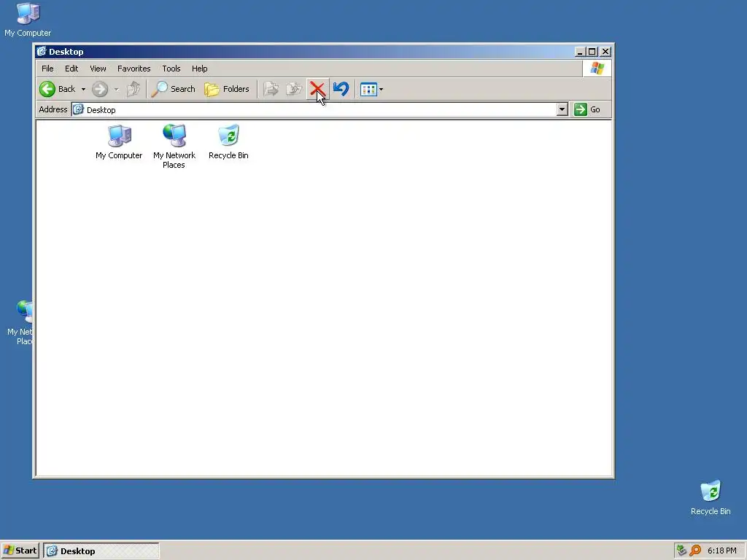Close the Desktop window
Image resolution: width=747 pixels, height=560 pixels.
(605, 52)
